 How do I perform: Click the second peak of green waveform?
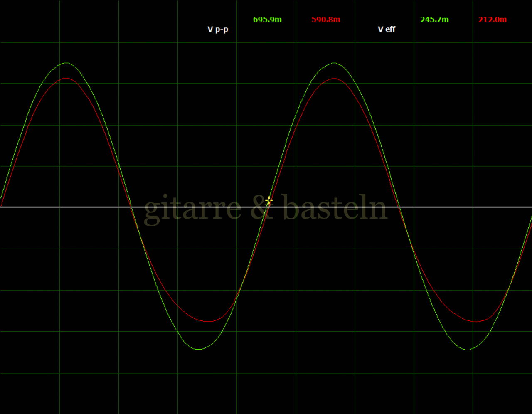[x=335, y=63]
